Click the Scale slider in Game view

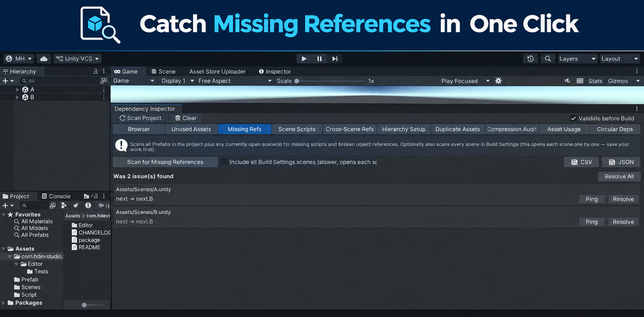point(330,81)
